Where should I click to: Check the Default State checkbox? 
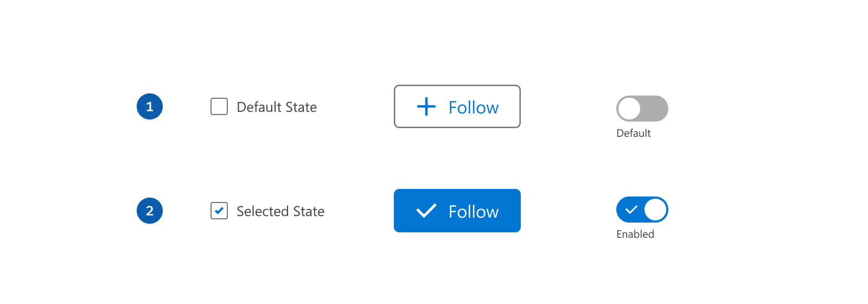tap(219, 106)
